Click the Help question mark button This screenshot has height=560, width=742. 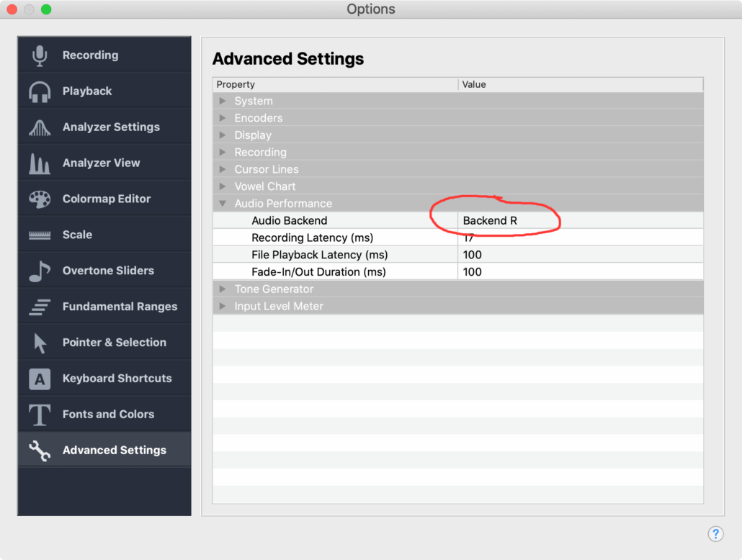716,534
